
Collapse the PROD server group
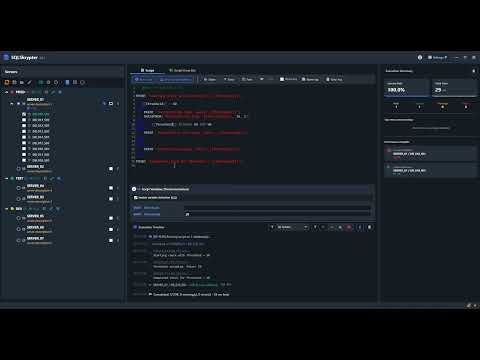(x=6, y=92)
